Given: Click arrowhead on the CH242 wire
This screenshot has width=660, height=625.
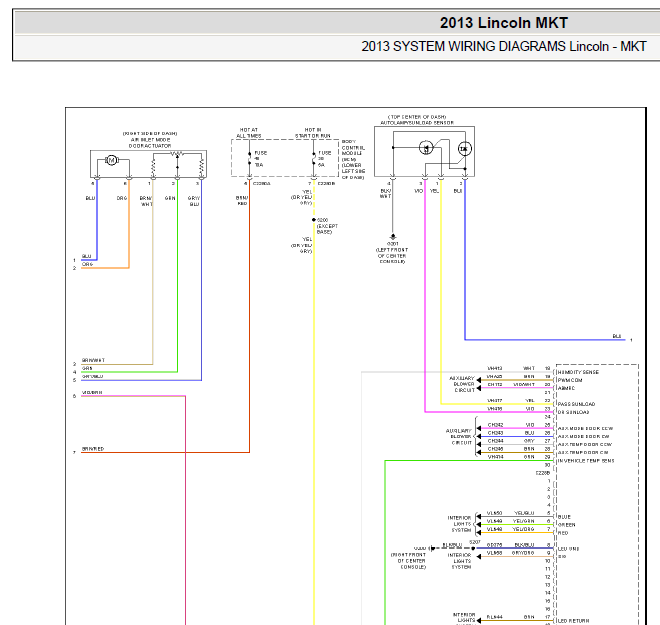Looking at the screenshot, I should 479,429.
